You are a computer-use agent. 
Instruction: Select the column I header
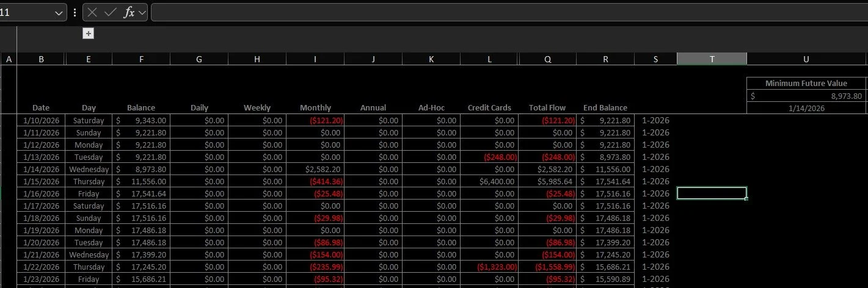pos(315,59)
